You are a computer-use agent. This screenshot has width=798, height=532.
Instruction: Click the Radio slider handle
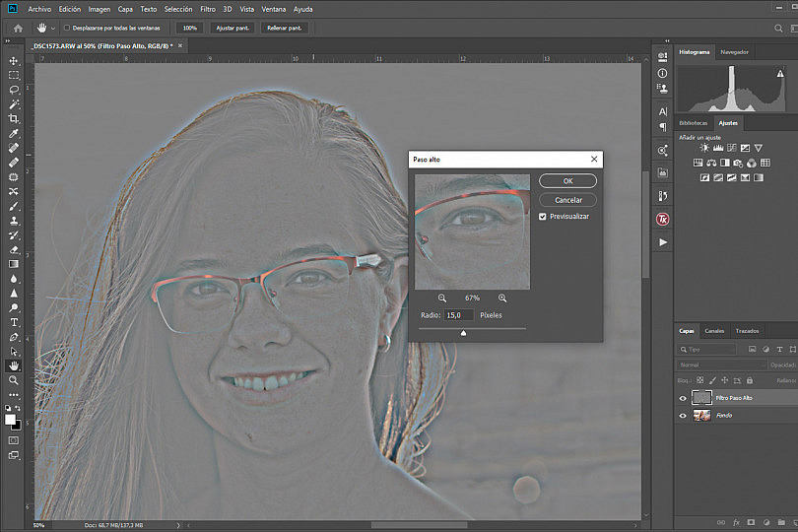pos(463,333)
